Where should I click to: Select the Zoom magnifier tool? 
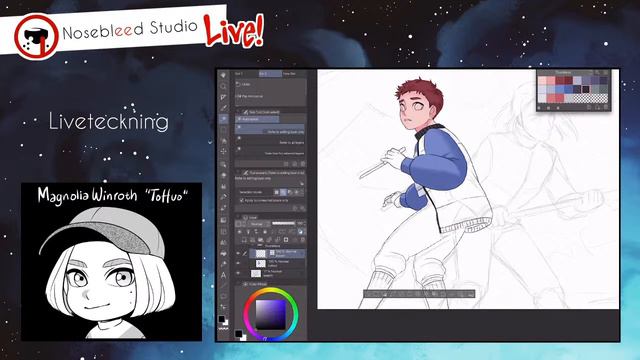[x=223, y=86]
